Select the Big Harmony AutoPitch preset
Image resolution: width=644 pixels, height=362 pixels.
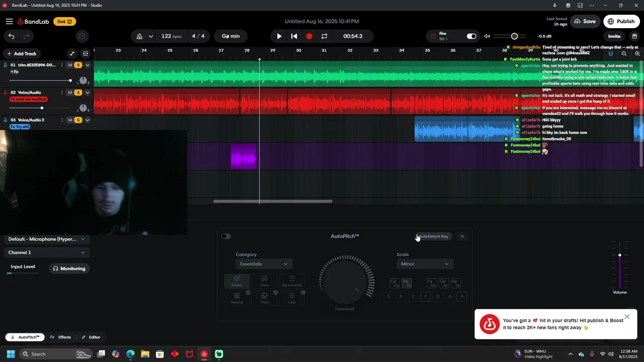(292, 281)
